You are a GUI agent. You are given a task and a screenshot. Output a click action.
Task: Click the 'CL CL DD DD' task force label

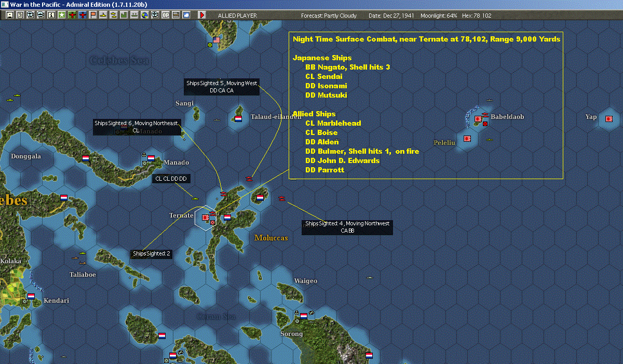click(172, 179)
